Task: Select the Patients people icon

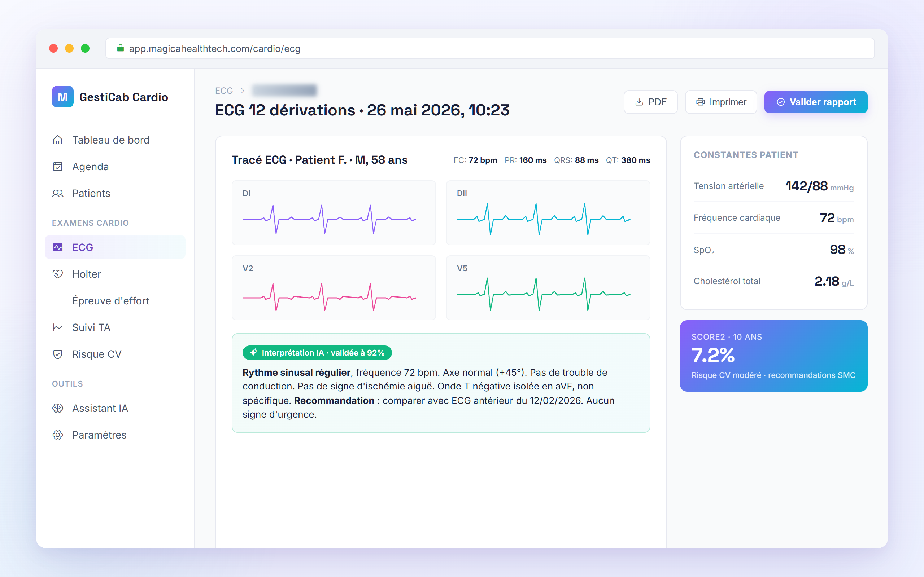Action: click(58, 194)
